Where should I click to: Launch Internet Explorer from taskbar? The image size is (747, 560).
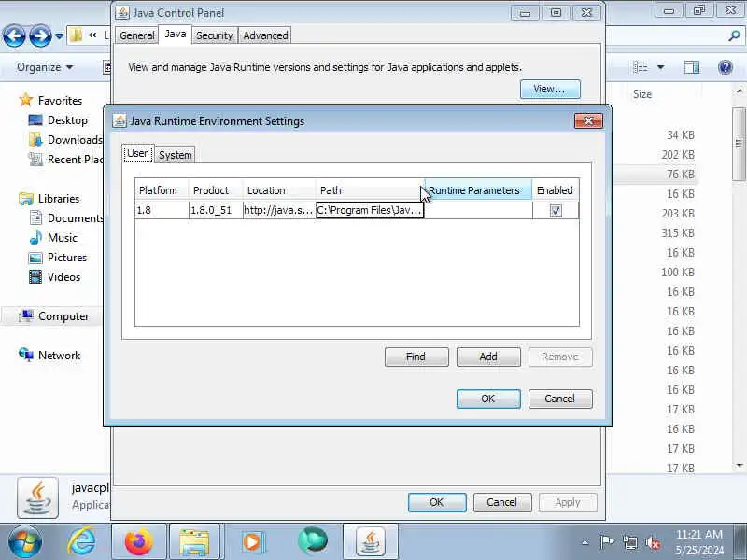click(81, 542)
